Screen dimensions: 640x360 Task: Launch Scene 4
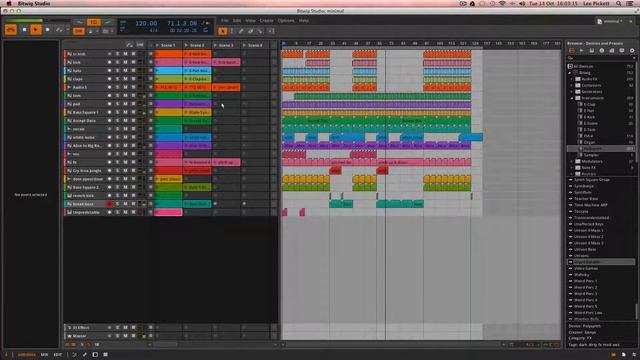(x=244, y=45)
